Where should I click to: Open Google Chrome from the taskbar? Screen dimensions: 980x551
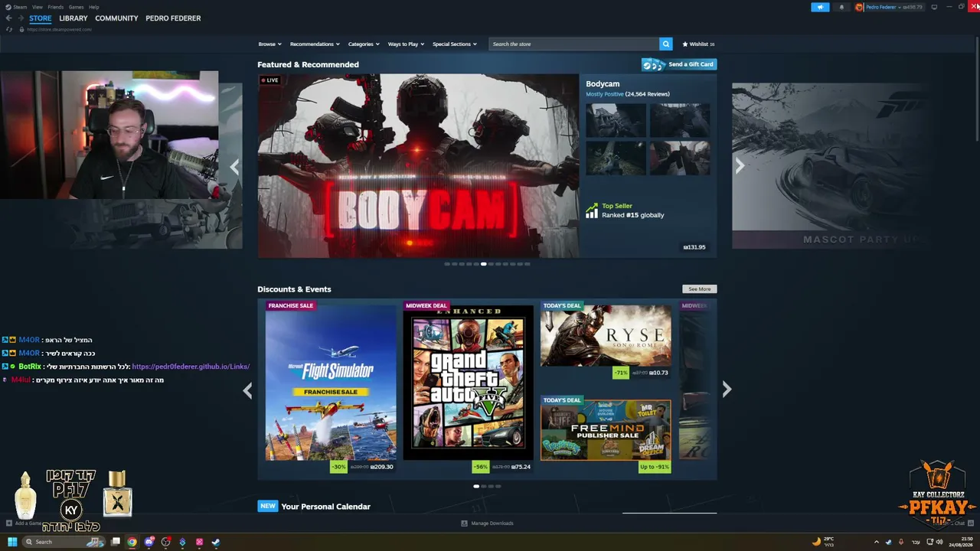click(x=132, y=542)
